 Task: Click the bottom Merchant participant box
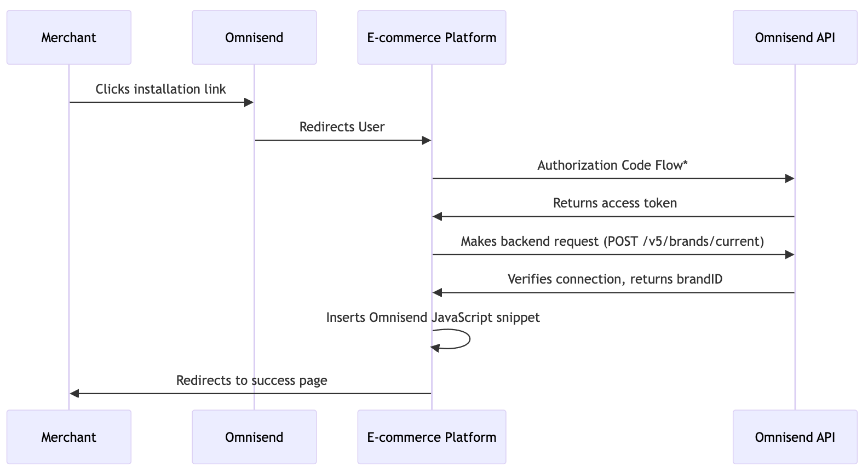[69, 437]
